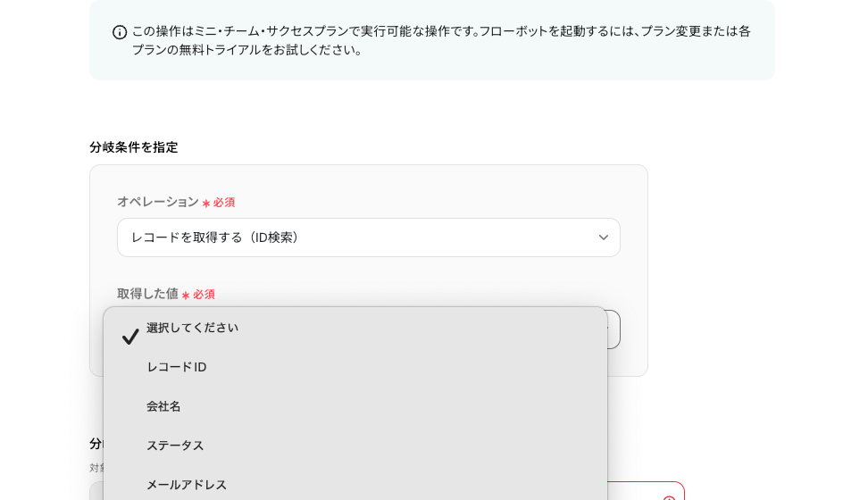The width and height of the screenshot is (868, 500).
Task: Click the red-bordered input field at bottom
Action: [645, 491]
